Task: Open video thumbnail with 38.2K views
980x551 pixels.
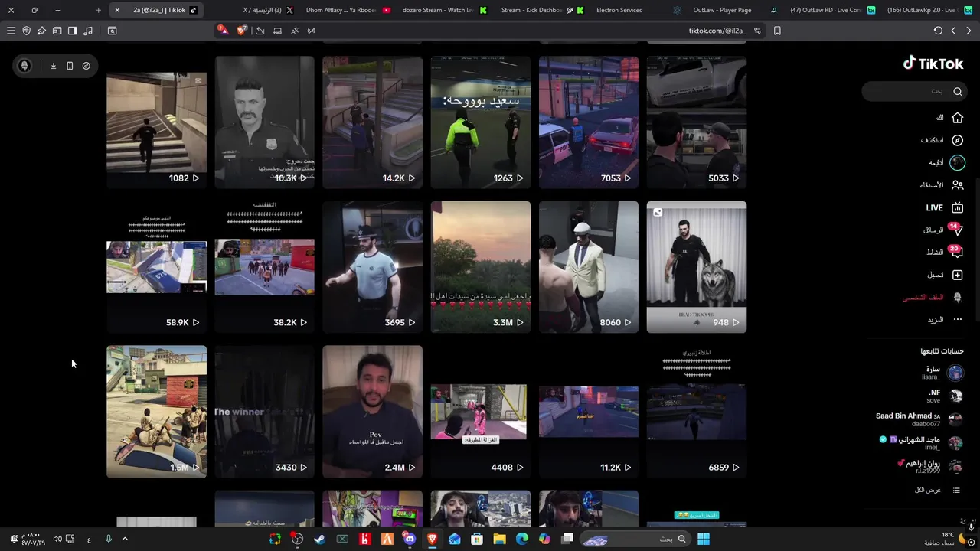Action: click(x=264, y=267)
